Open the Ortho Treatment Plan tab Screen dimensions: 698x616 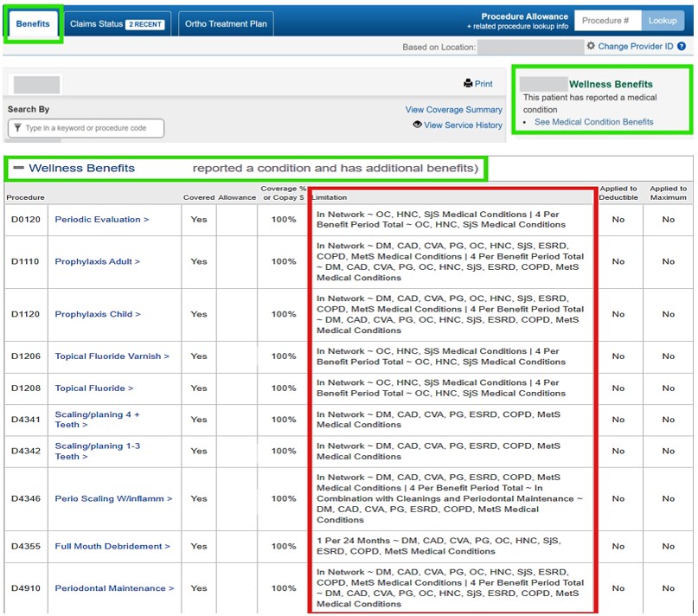click(x=226, y=24)
